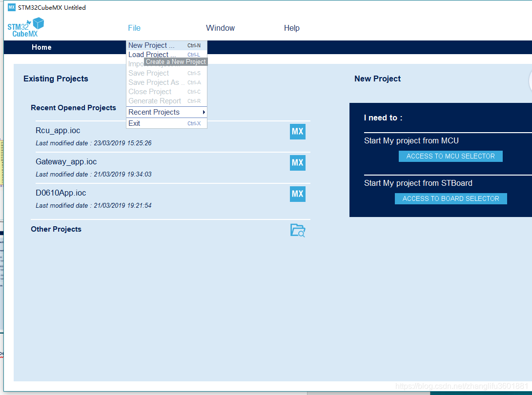Click Rcu_app last modified date 23/03/2019 15:25:26
The width and height of the screenshot is (532, 395).
(94, 143)
